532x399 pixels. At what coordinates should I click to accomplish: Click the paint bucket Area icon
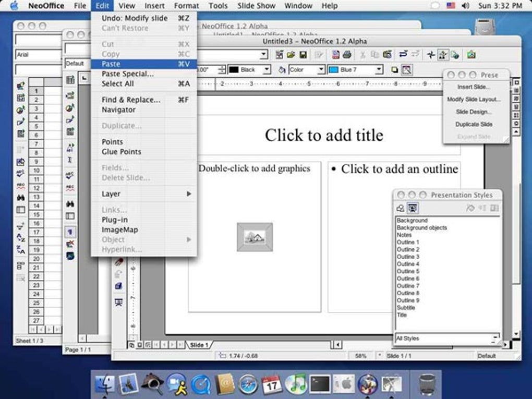[282, 70]
